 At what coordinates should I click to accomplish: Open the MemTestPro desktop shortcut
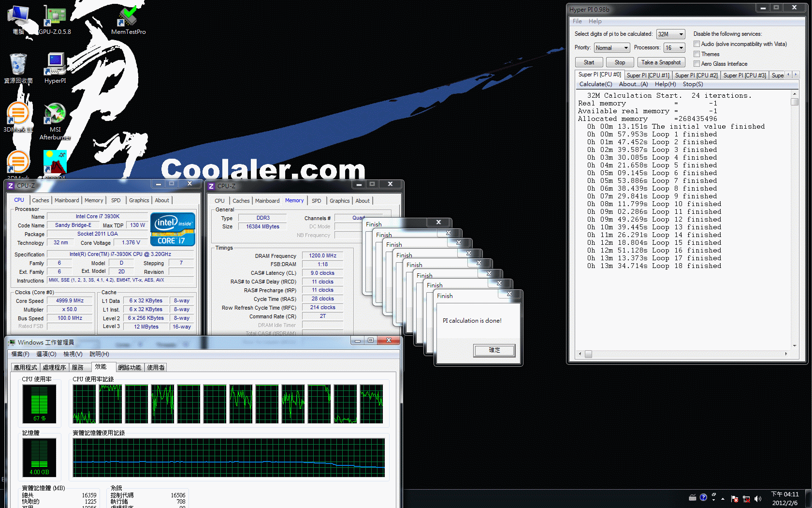tap(128, 19)
